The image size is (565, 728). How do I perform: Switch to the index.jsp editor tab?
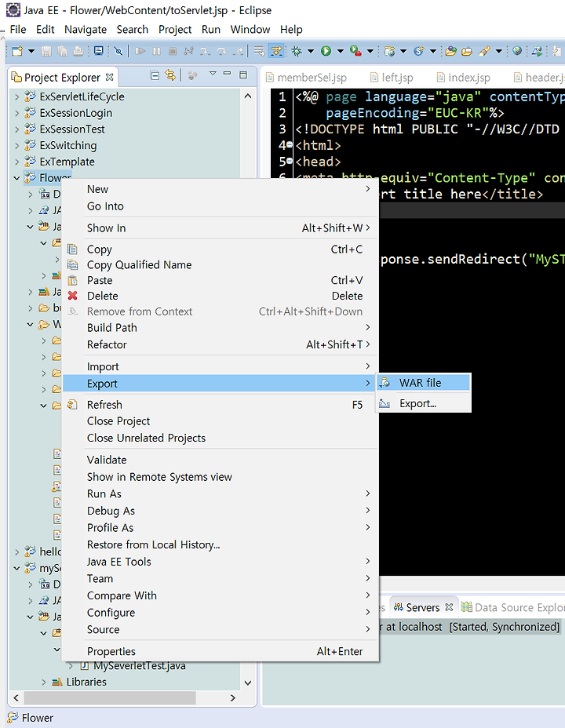click(x=463, y=78)
